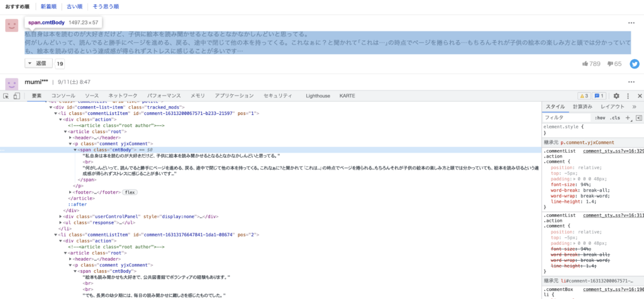The image size is (644, 299).
Task: Open the パフォーマンス tab
Action: (164, 95)
